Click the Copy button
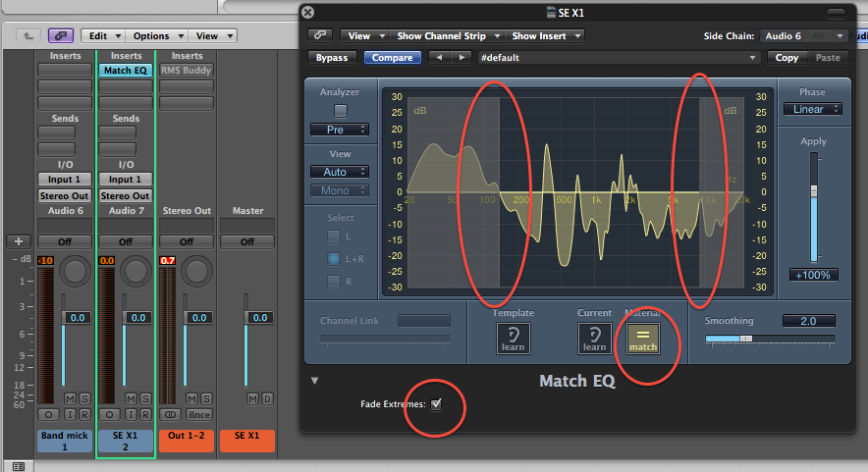 [787, 58]
